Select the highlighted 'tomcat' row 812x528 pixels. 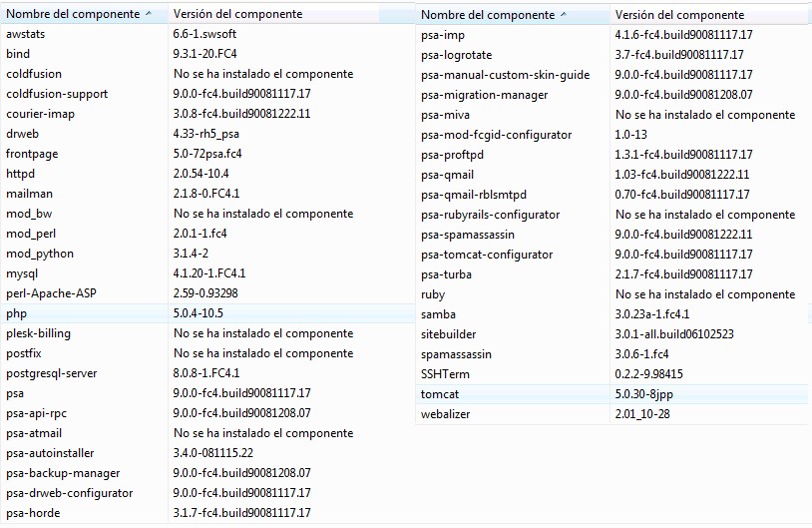612,394
